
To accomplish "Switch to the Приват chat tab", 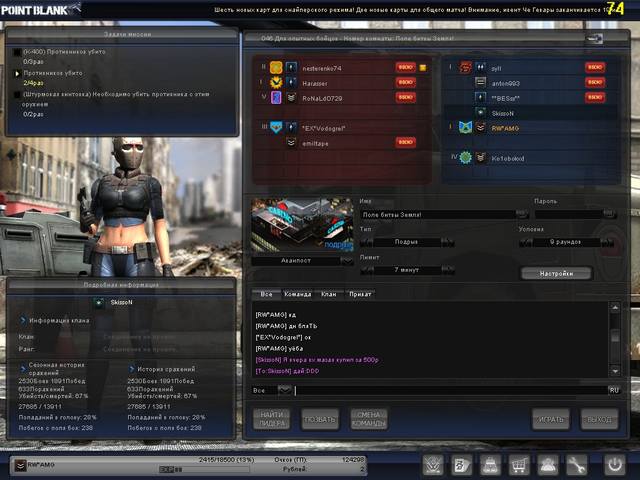I will point(360,294).
